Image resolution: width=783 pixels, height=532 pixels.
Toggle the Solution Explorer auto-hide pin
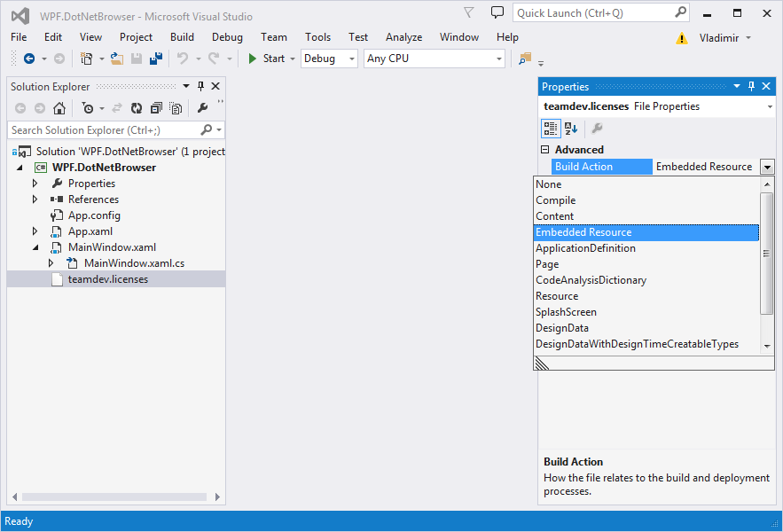coord(200,86)
